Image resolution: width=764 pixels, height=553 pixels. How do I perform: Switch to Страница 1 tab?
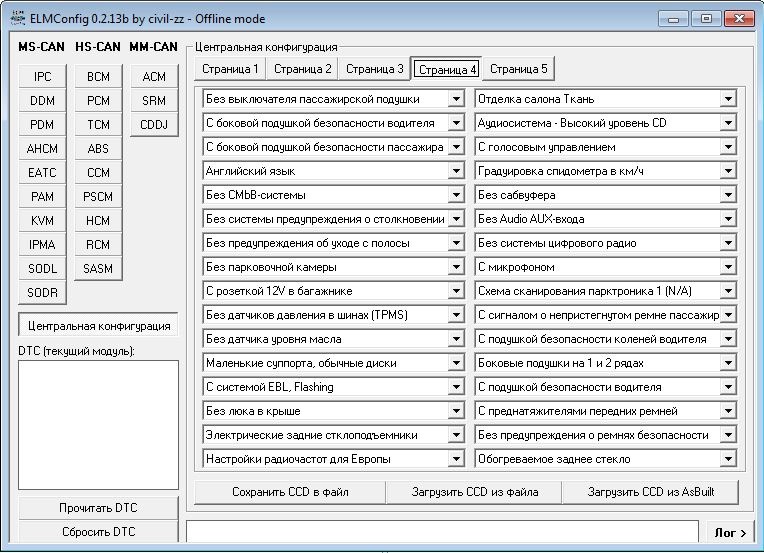pos(229,69)
